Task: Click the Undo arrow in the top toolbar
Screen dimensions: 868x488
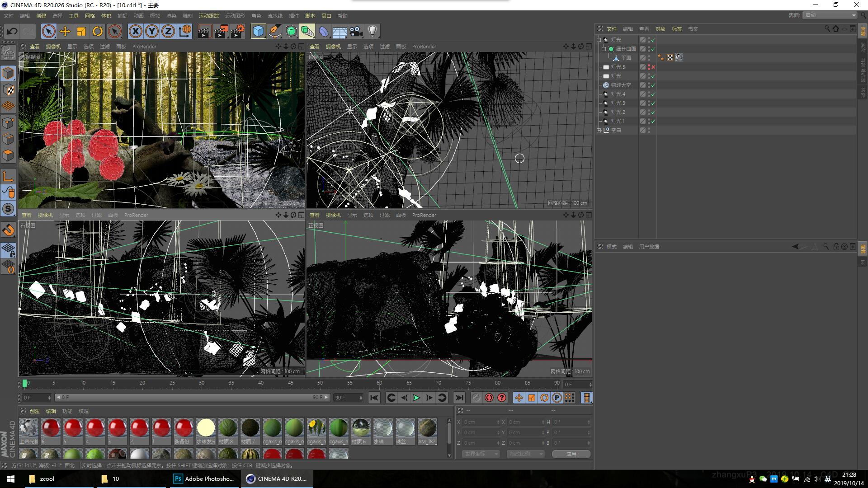Action: pyautogui.click(x=12, y=31)
